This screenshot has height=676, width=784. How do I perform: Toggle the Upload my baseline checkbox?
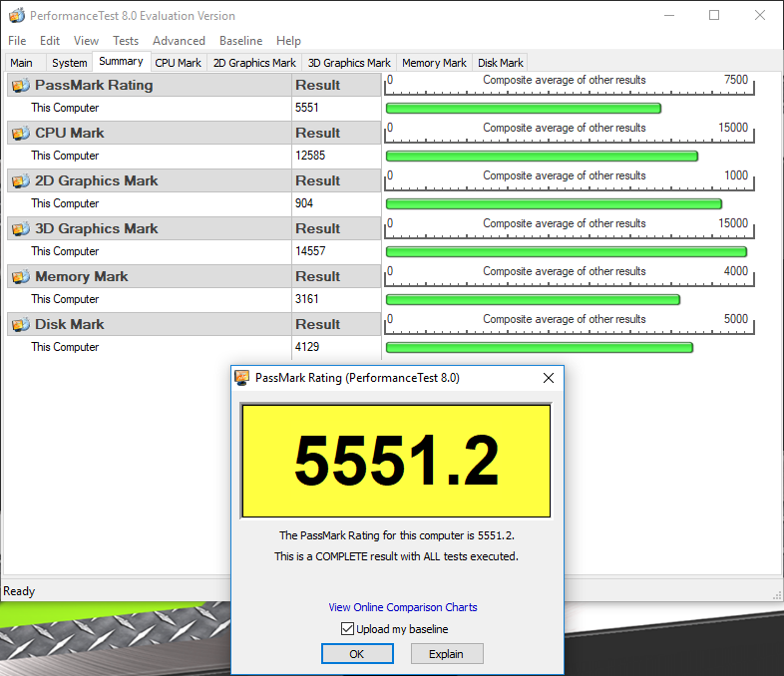click(347, 628)
